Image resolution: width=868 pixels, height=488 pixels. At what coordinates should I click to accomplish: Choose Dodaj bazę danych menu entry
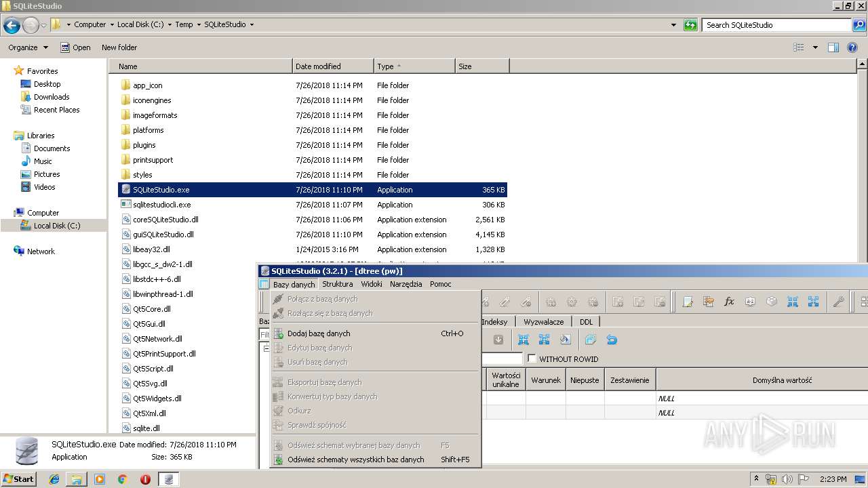click(x=375, y=333)
